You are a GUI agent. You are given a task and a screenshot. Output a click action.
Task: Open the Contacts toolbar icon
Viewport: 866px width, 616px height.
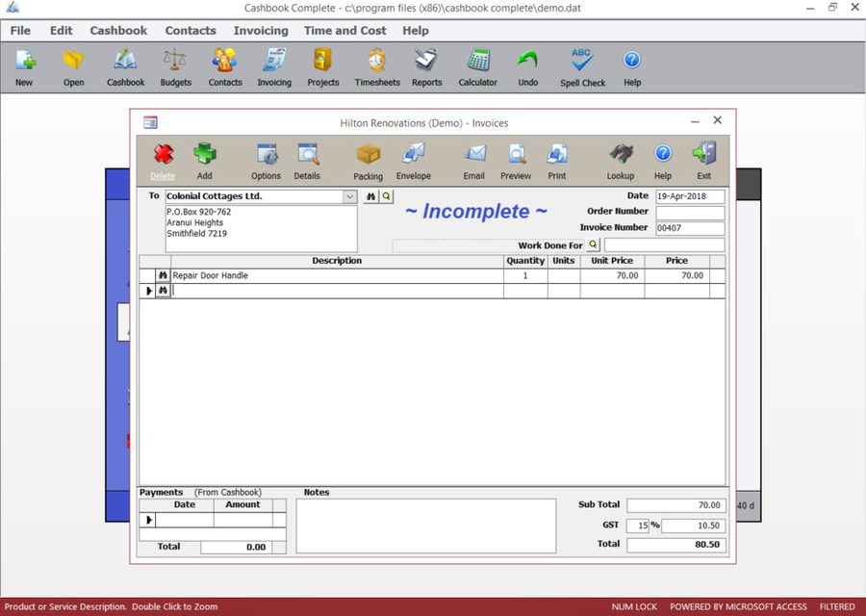[225, 61]
